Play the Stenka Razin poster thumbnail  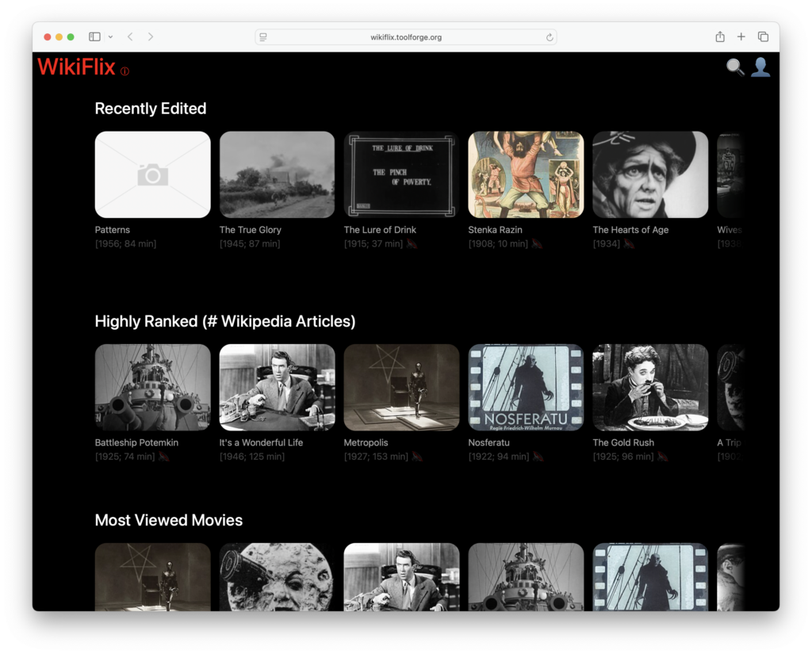click(526, 174)
